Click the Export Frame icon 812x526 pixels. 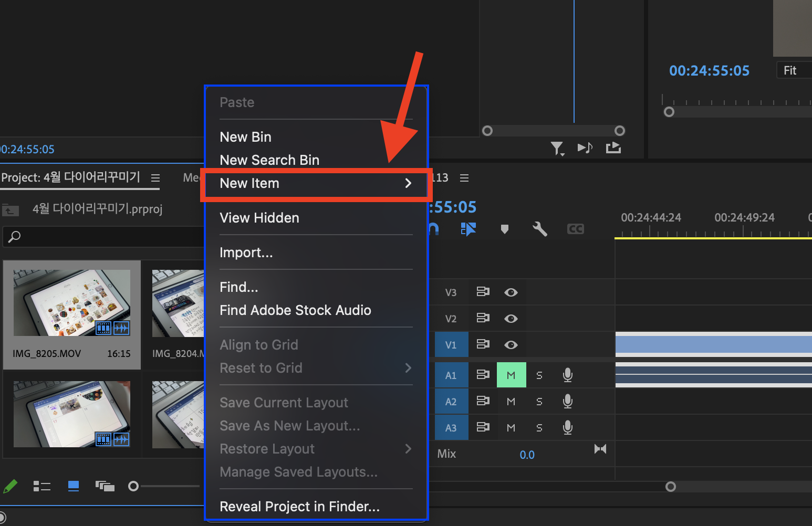613,148
